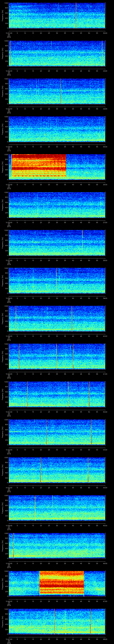Click the 10:44:00 start time label

coord(9,525)
